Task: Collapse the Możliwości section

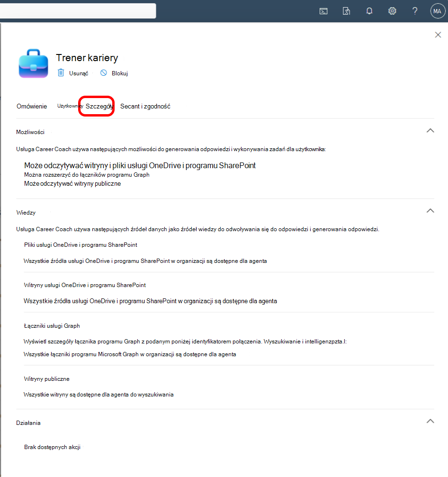Action: (x=430, y=131)
